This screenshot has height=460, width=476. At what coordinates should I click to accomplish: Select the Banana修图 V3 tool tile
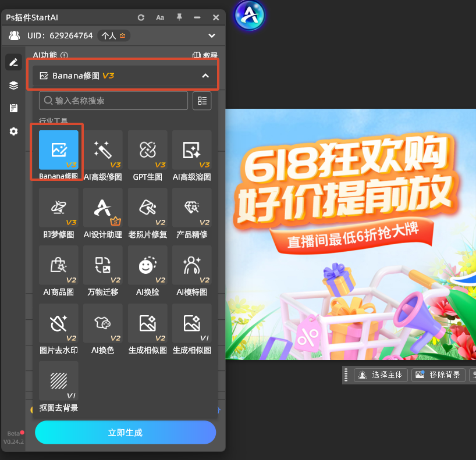coord(59,150)
